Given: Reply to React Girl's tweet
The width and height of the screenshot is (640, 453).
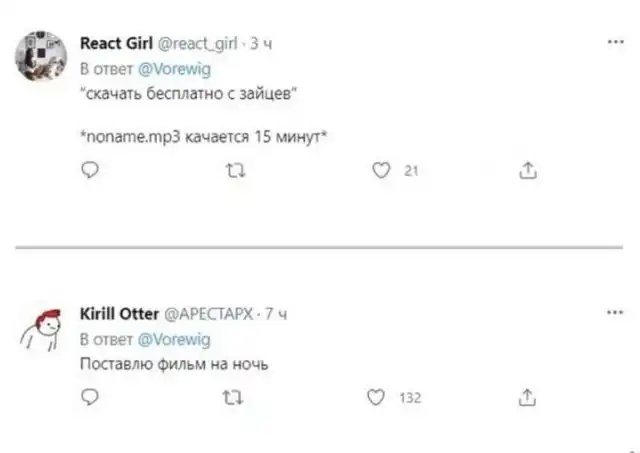Looking at the screenshot, I should (89, 171).
